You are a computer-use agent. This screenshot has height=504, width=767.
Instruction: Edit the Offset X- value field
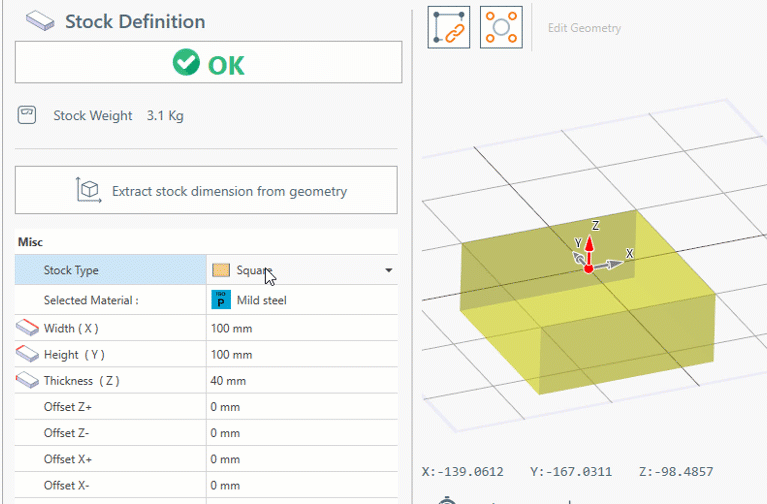(302, 485)
